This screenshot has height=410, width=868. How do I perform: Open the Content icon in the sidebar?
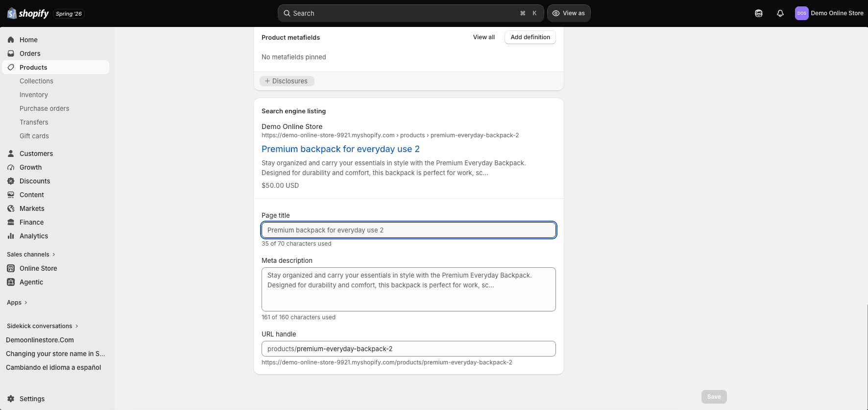pyautogui.click(x=11, y=195)
